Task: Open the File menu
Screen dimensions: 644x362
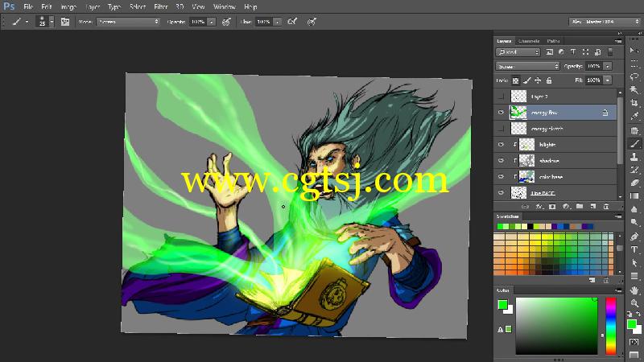Action: [28, 7]
